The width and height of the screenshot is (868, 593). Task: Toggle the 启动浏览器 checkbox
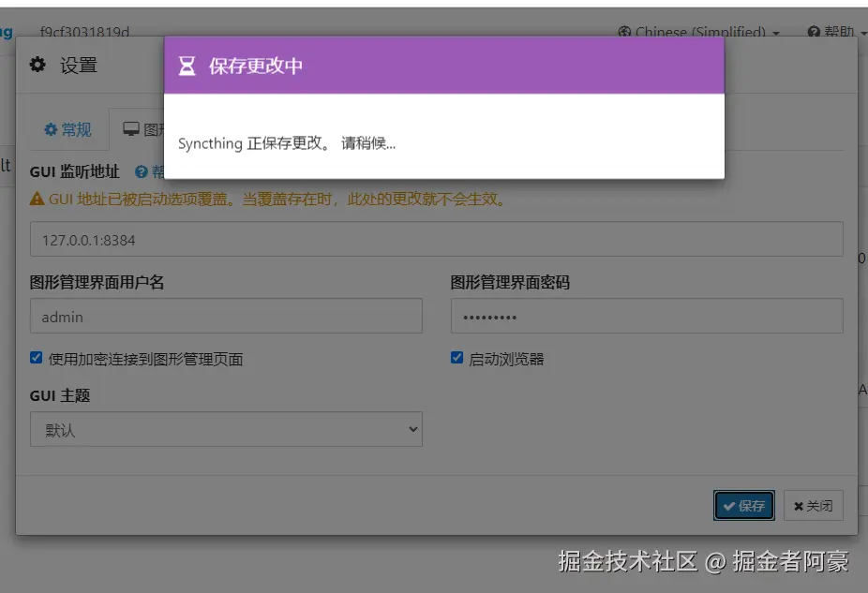[x=456, y=358]
